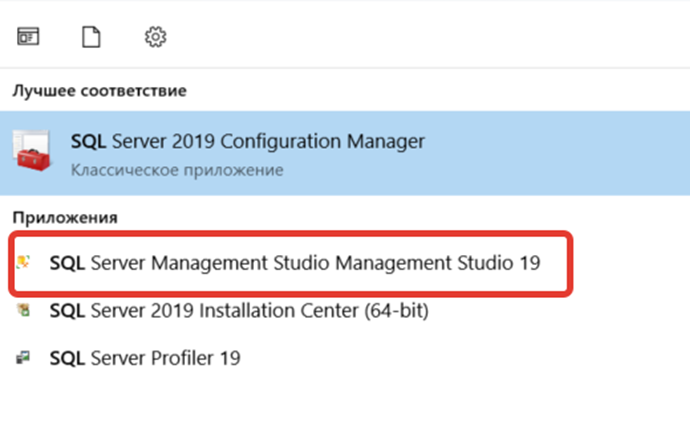Click the SQL Server Profiler 19 icon
This screenshot has width=690, height=438.
click(25, 357)
